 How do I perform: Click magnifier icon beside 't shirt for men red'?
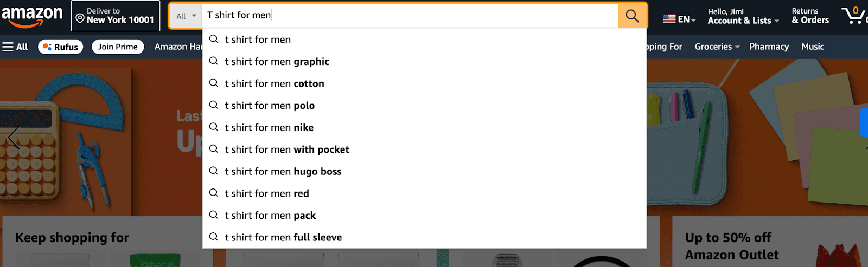(x=214, y=193)
